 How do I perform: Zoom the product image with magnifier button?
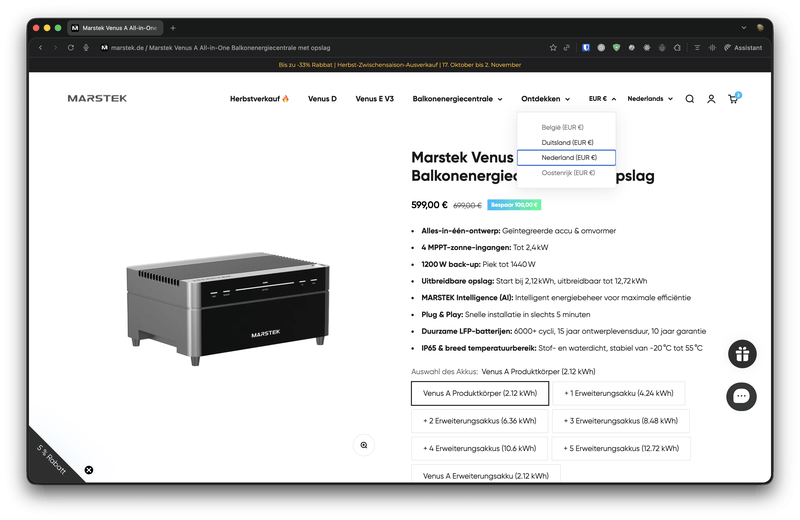[364, 445]
